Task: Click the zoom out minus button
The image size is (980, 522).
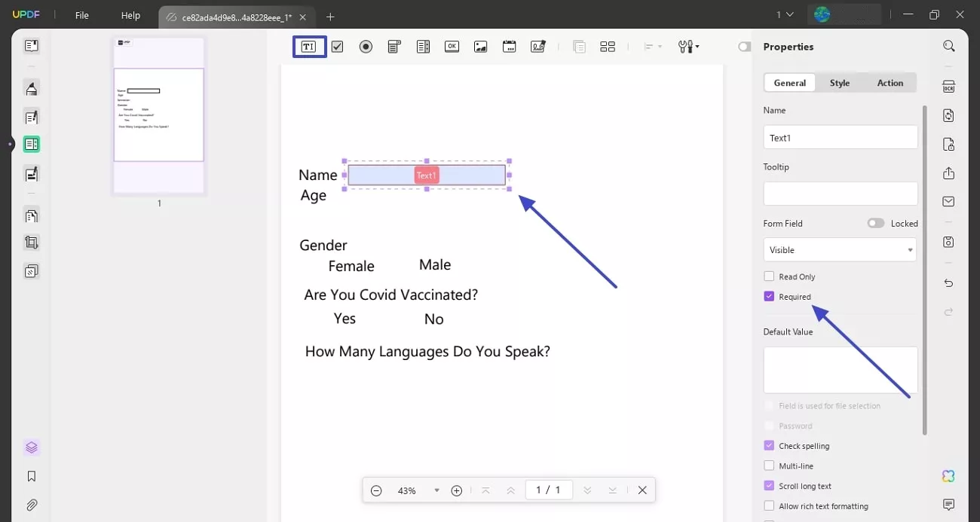Action: pos(376,490)
